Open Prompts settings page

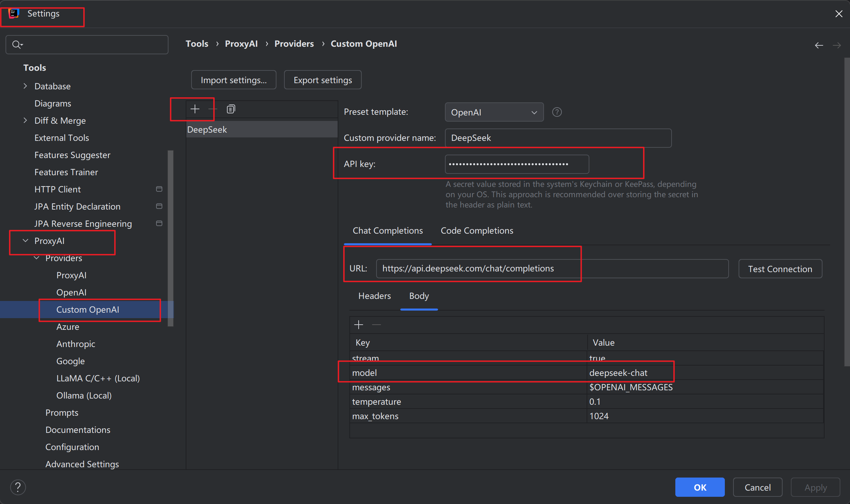(x=62, y=413)
